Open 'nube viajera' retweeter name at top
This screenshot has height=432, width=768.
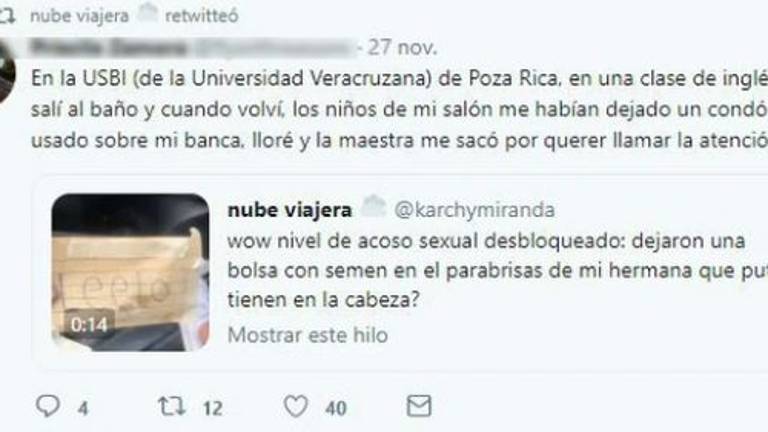(79, 16)
